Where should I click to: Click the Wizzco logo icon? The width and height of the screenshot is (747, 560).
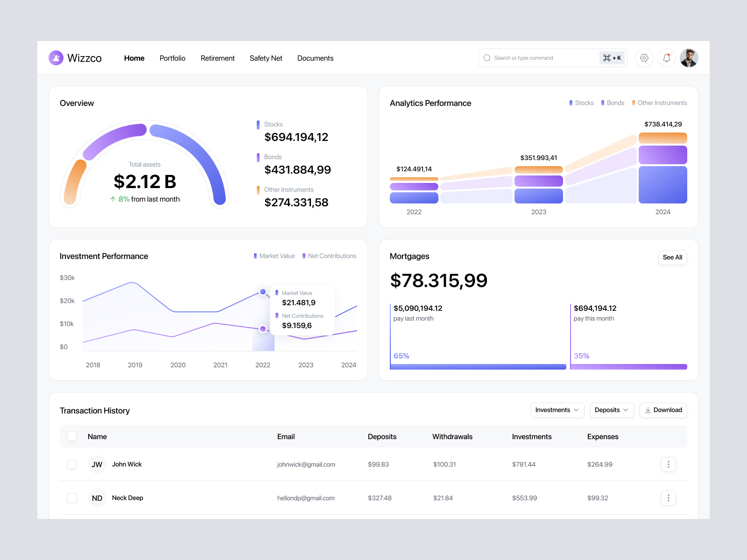click(56, 58)
